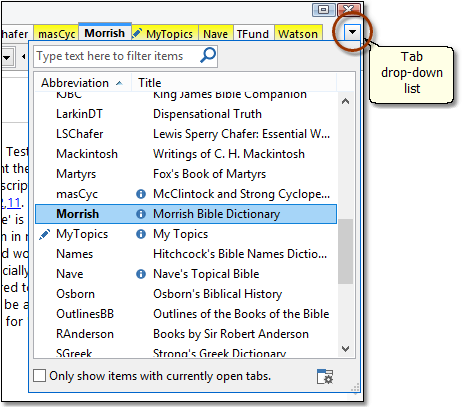This screenshot has height=409, width=462.
Task: Select LarkinDT Dispensational Truth row
Action: point(186,114)
